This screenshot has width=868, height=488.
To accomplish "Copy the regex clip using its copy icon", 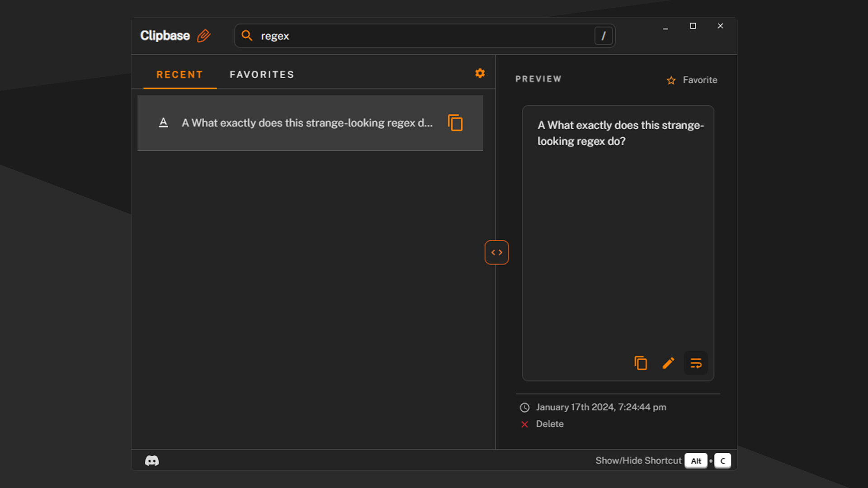I will tap(455, 122).
